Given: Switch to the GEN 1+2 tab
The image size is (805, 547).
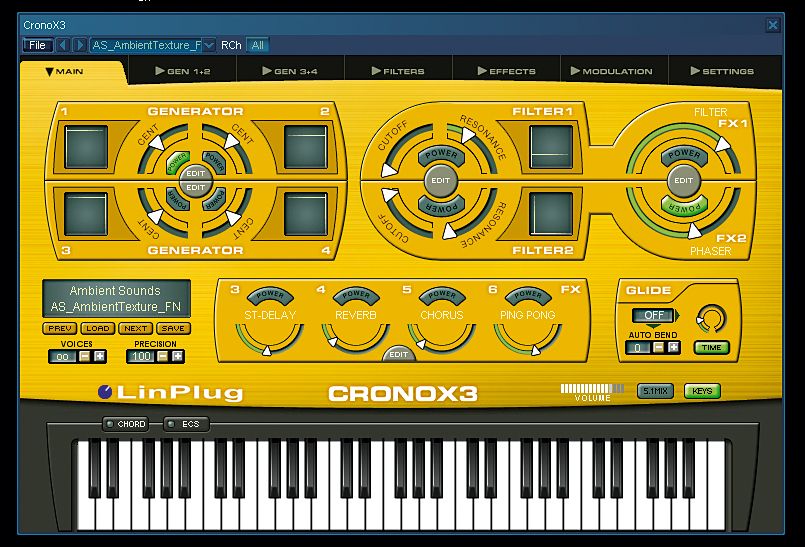Looking at the screenshot, I should point(183,71).
